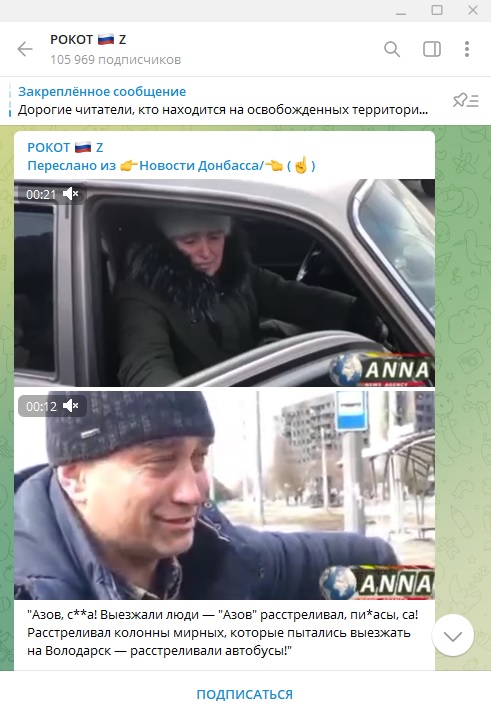The width and height of the screenshot is (491, 717).
Task: Play the video of woman in car
Action: [224, 283]
